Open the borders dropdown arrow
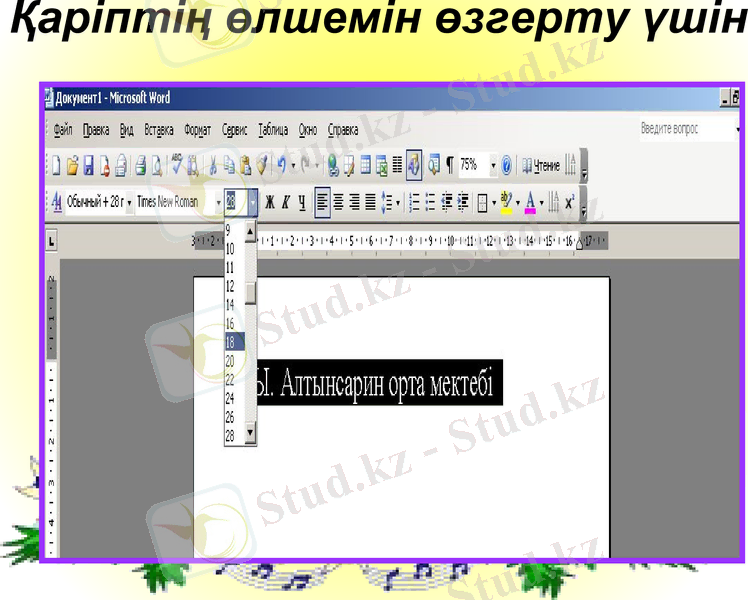 494,203
